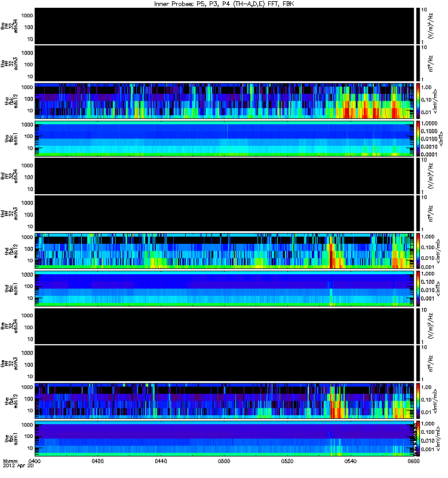This screenshot has width=448, height=478.
Task: Select the 0500 time axis label
Action: [x=224, y=461]
